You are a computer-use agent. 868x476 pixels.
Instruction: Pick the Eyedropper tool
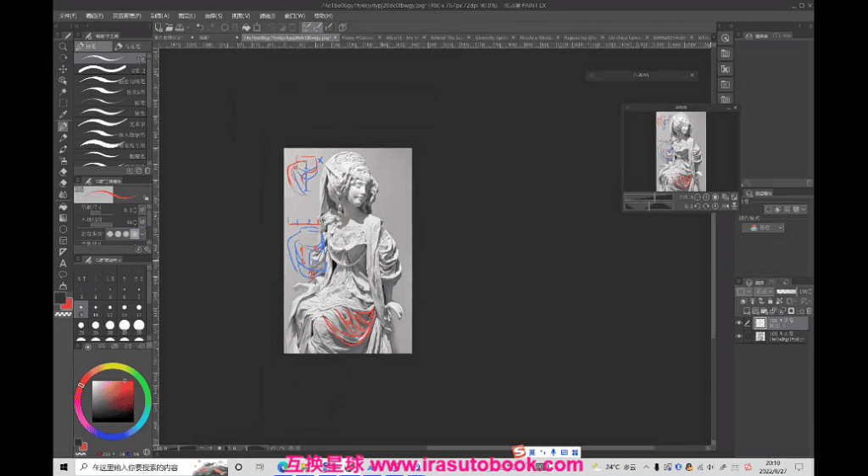tap(63, 114)
